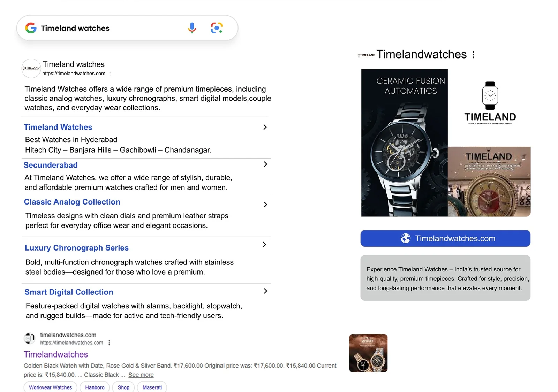Click the See more link

141,375
